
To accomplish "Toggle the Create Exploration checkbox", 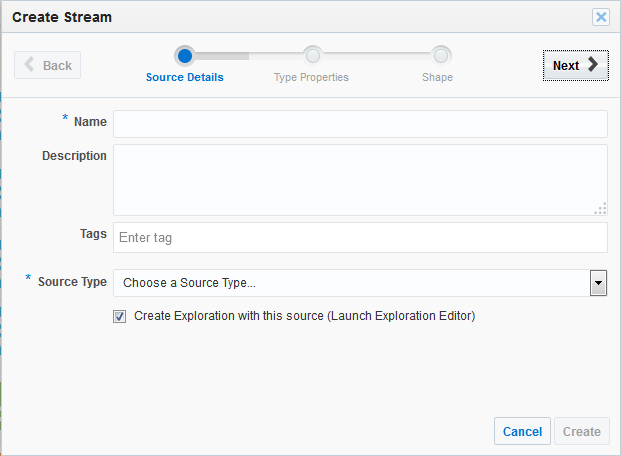I will click(120, 317).
